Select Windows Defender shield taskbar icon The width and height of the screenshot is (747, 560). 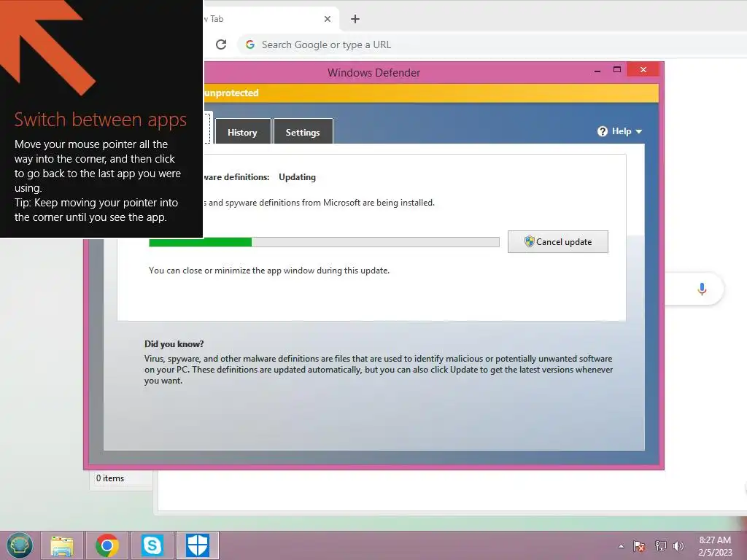197,545
